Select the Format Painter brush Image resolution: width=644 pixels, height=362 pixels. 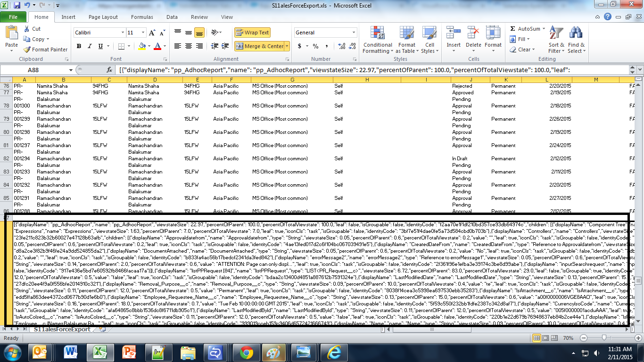point(26,49)
